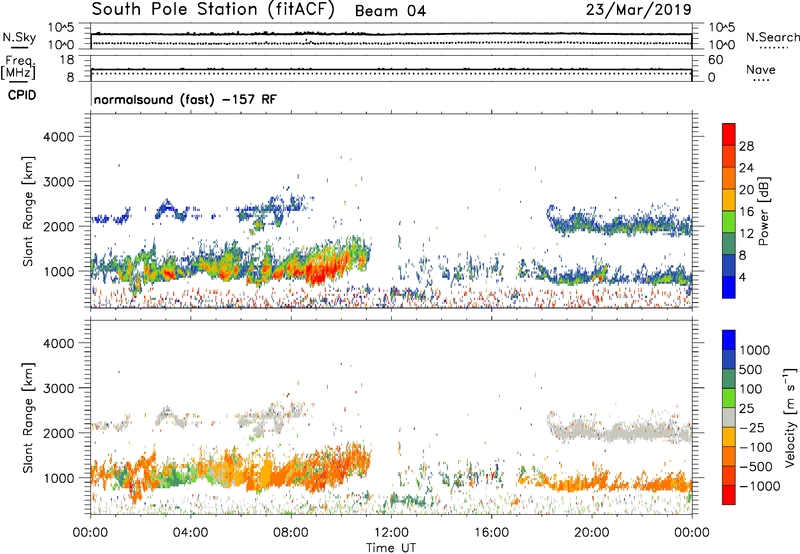Click the Nave legend label
800x554 pixels.
tap(761, 69)
